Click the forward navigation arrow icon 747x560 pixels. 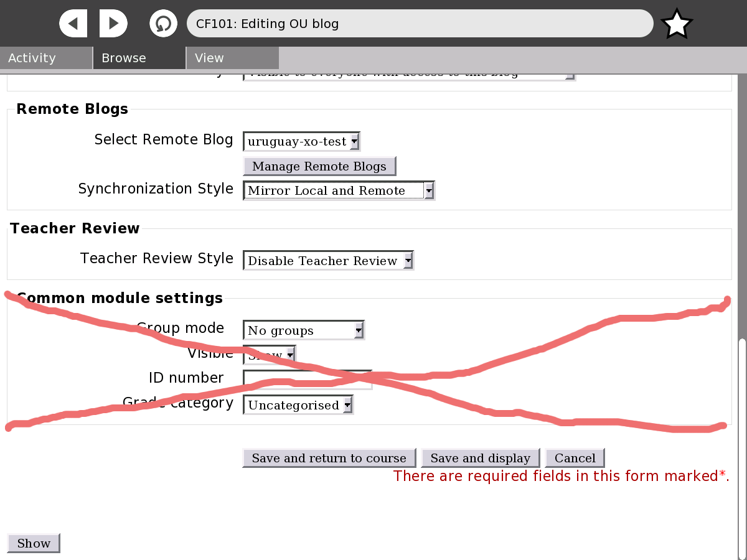[x=113, y=24]
